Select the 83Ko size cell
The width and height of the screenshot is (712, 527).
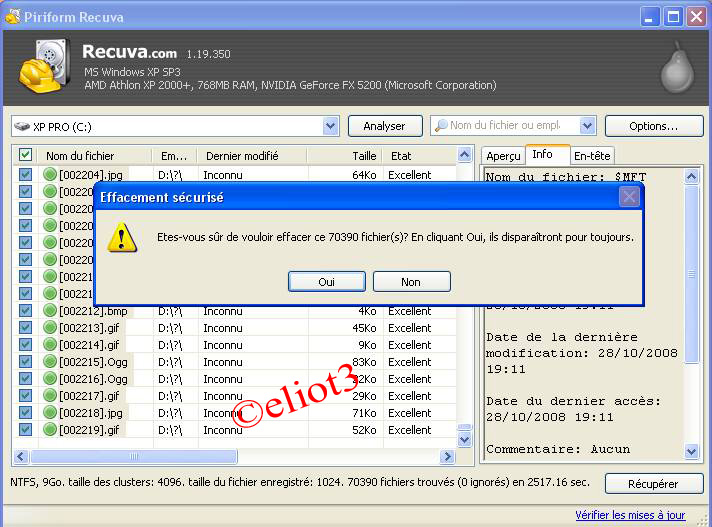point(364,362)
